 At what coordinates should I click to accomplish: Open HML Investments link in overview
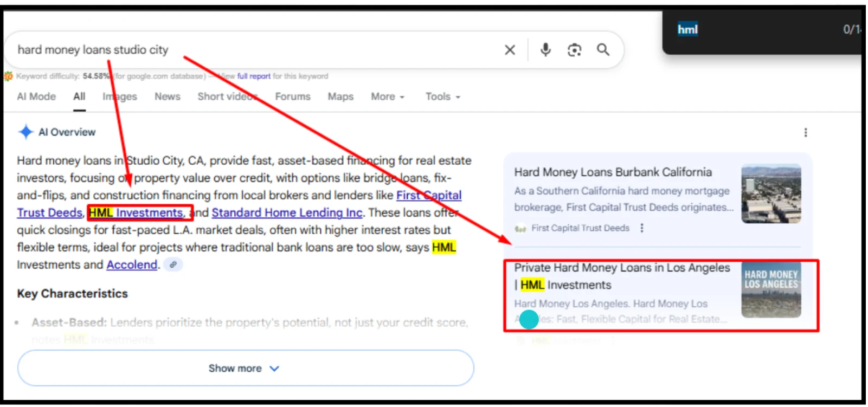[x=136, y=212]
